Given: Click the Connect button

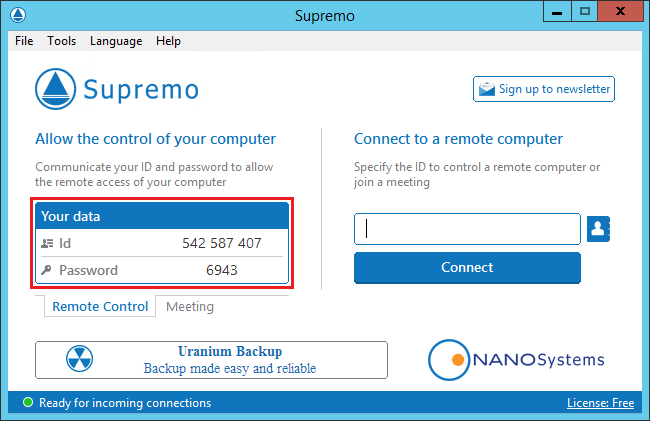Looking at the screenshot, I should tap(467, 268).
